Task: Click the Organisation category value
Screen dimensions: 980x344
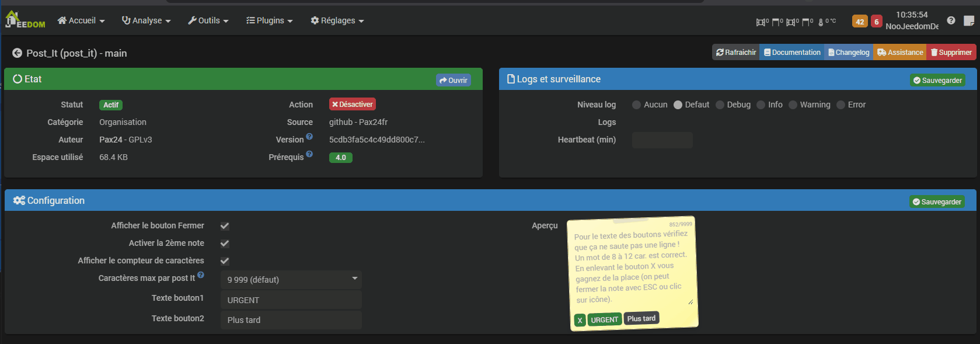Action: [123, 122]
